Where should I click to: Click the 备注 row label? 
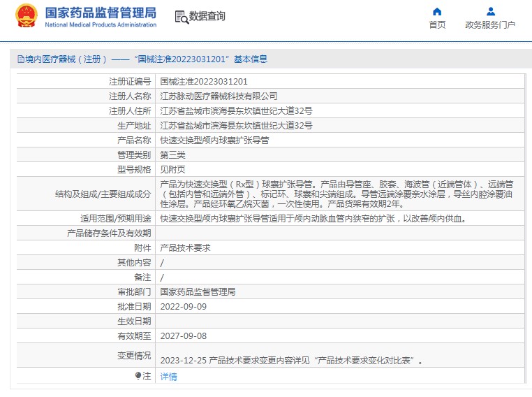pyautogui.click(x=142, y=277)
